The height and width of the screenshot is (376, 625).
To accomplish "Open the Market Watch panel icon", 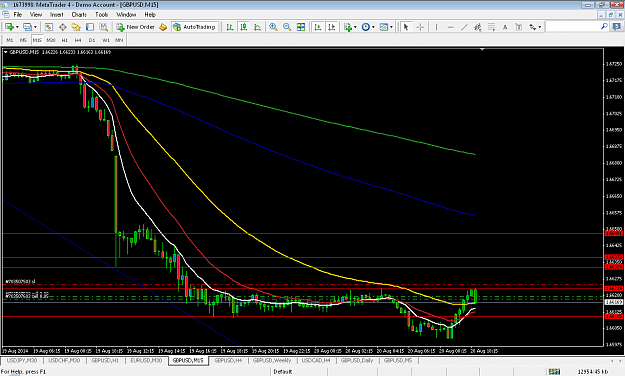I will coord(49,27).
